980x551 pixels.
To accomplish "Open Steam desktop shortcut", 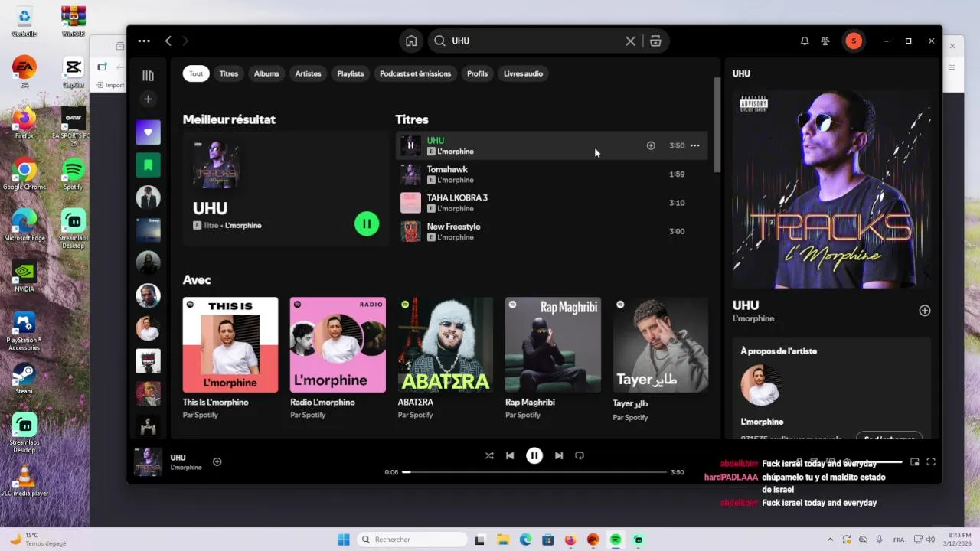I will 24,378.
